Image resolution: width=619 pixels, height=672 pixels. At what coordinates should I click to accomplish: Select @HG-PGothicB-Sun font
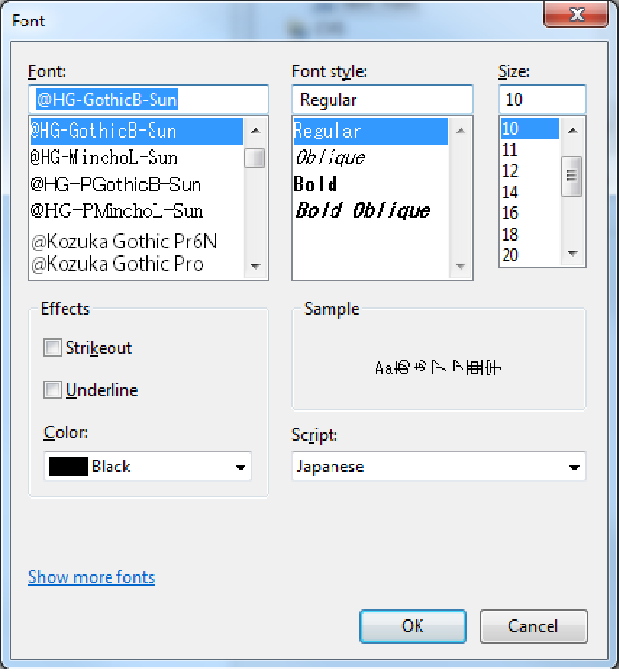(136, 184)
